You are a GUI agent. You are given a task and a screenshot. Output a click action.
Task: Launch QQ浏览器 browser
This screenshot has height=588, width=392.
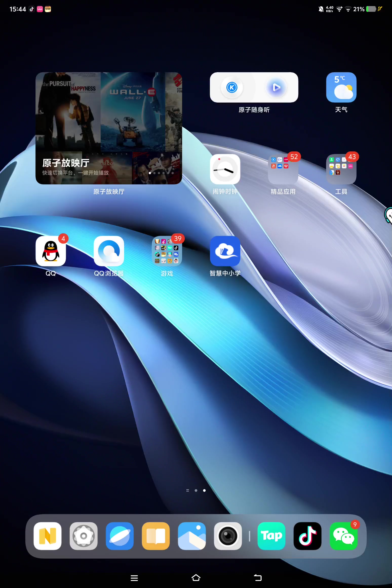click(x=109, y=251)
